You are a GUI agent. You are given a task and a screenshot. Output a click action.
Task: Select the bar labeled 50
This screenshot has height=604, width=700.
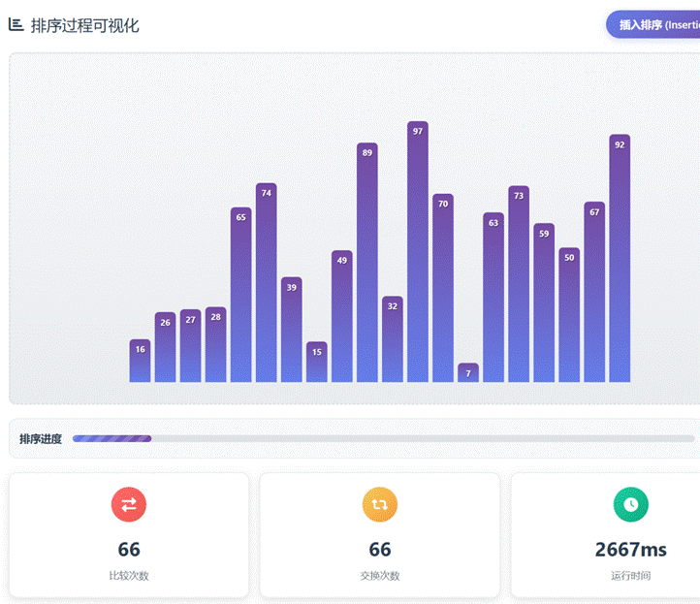click(x=569, y=315)
